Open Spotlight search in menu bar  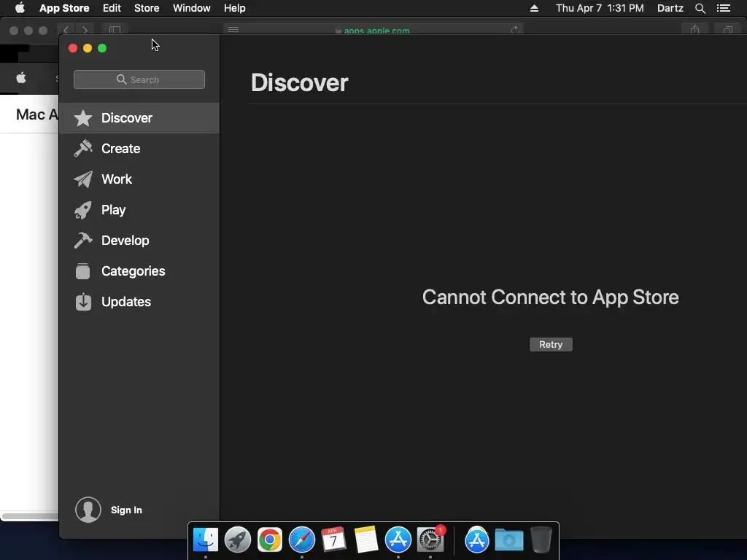(x=700, y=8)
